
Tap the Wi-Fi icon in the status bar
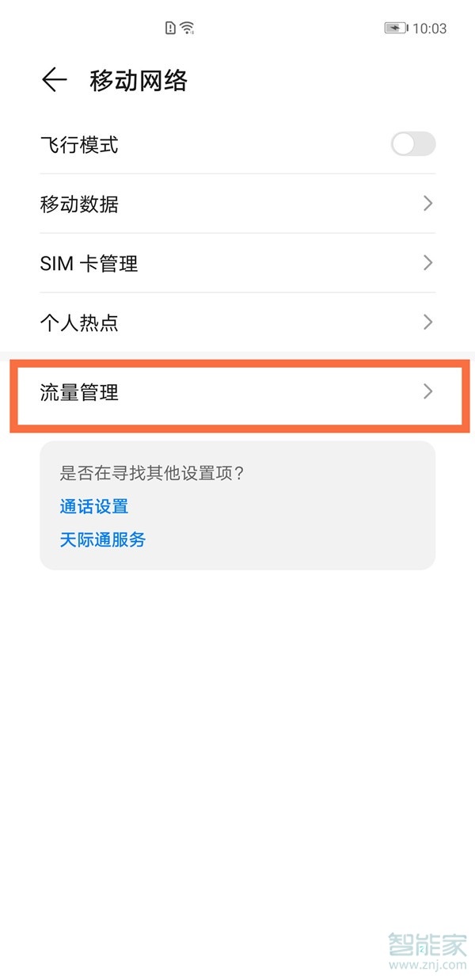[186, 27]
